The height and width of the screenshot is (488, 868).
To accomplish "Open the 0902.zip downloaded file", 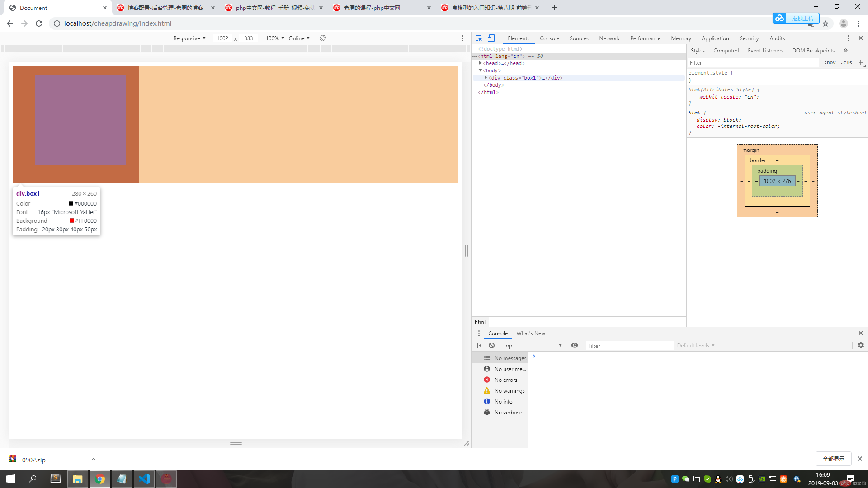I will [x=34, y=460].
